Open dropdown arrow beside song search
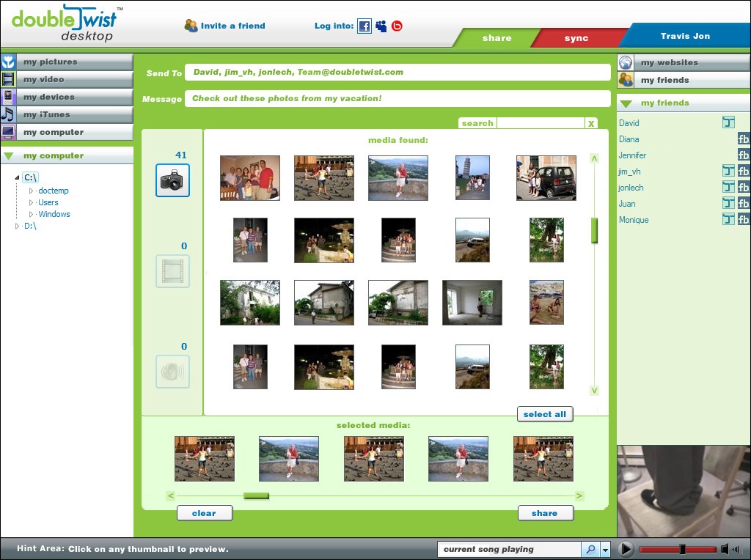This screenshot has width=751, height=560. (605, 549)
